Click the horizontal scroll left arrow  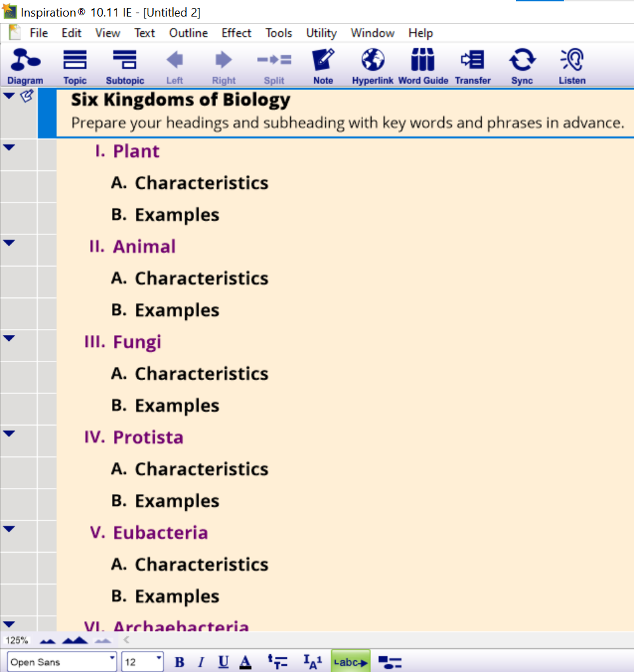click(126, 640)
